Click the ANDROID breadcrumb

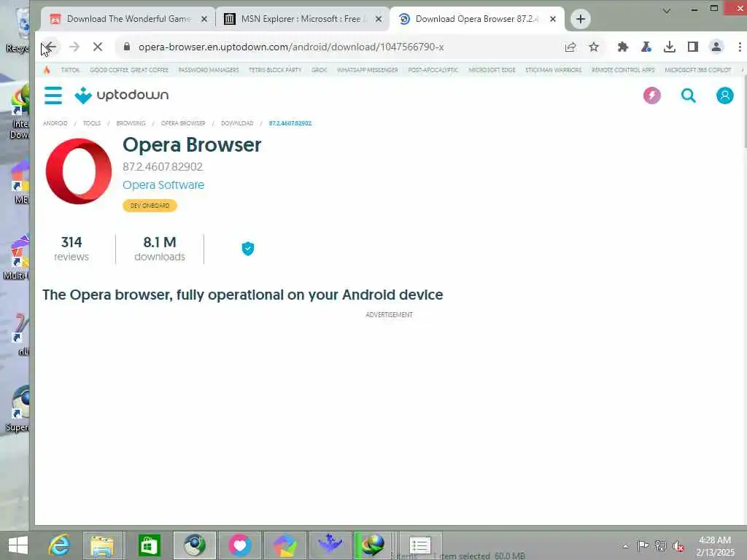point(55,123)
